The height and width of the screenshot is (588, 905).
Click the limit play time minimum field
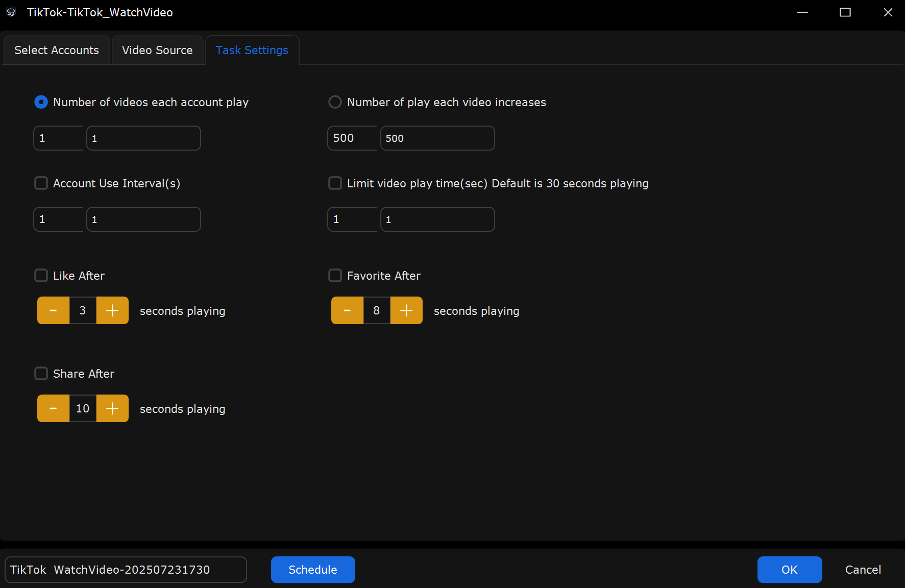[x=352, y=219]
